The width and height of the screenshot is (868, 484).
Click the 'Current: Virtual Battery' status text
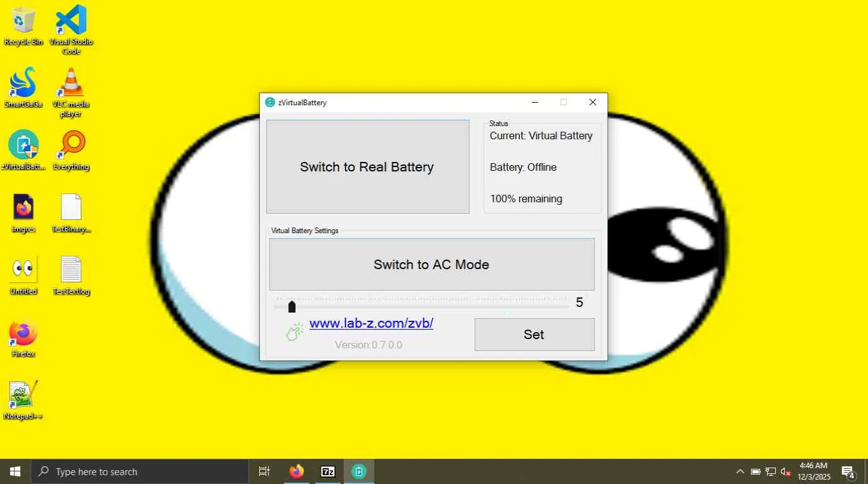[541, 135]
